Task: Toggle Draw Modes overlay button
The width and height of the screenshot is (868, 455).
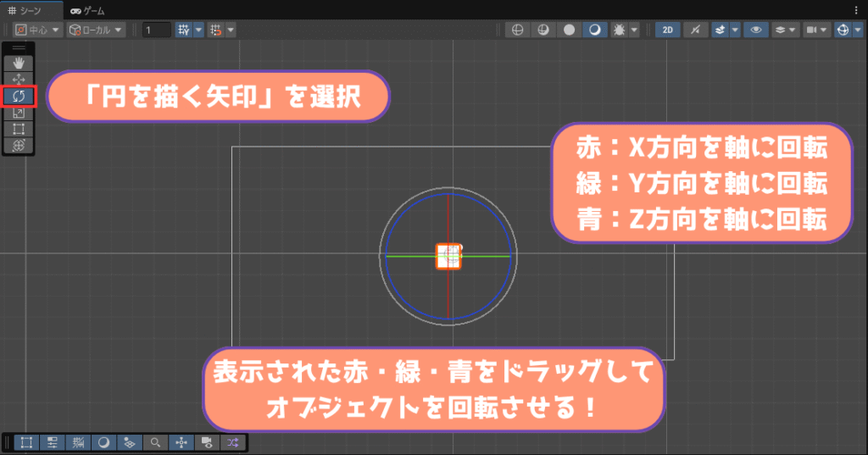Action: point(103,442)
